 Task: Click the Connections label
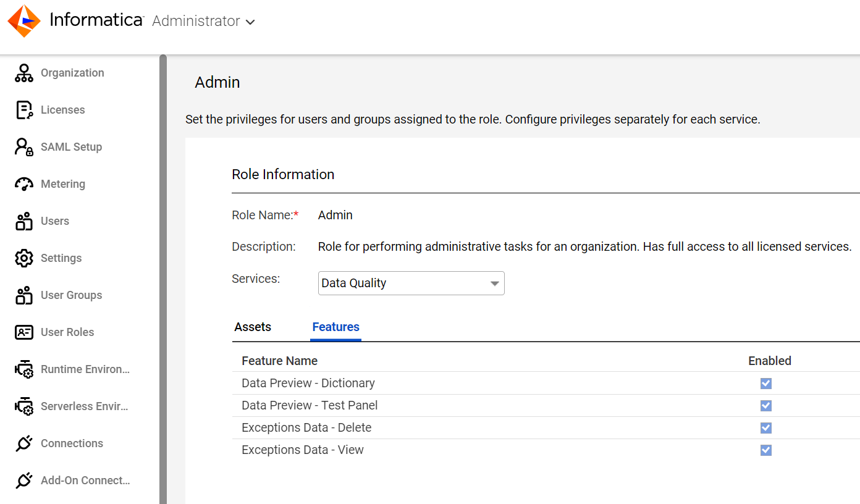pyautogui.click(x=72, y=443)
